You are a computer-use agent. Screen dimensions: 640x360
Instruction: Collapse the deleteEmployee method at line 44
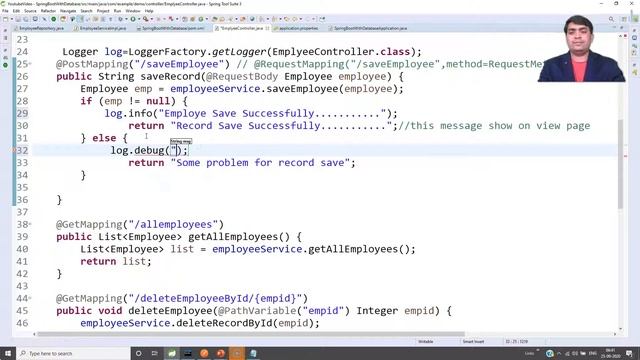coord(30,298)
